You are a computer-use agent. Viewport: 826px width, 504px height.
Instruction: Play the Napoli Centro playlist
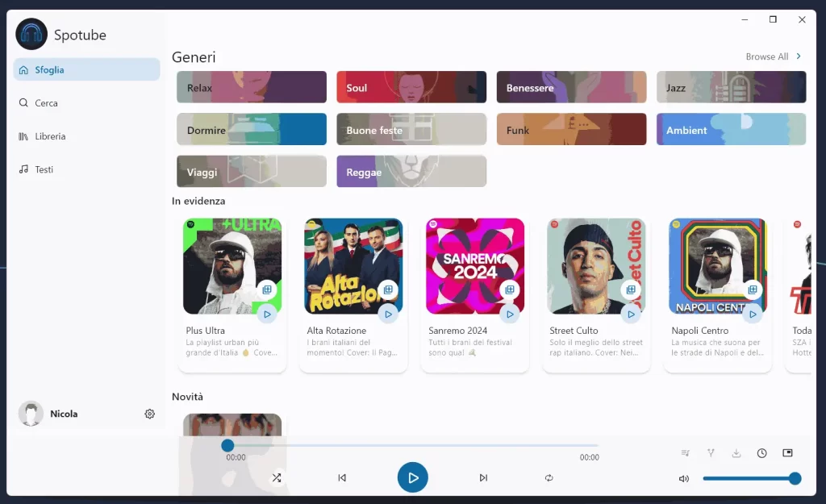(753, 314)
